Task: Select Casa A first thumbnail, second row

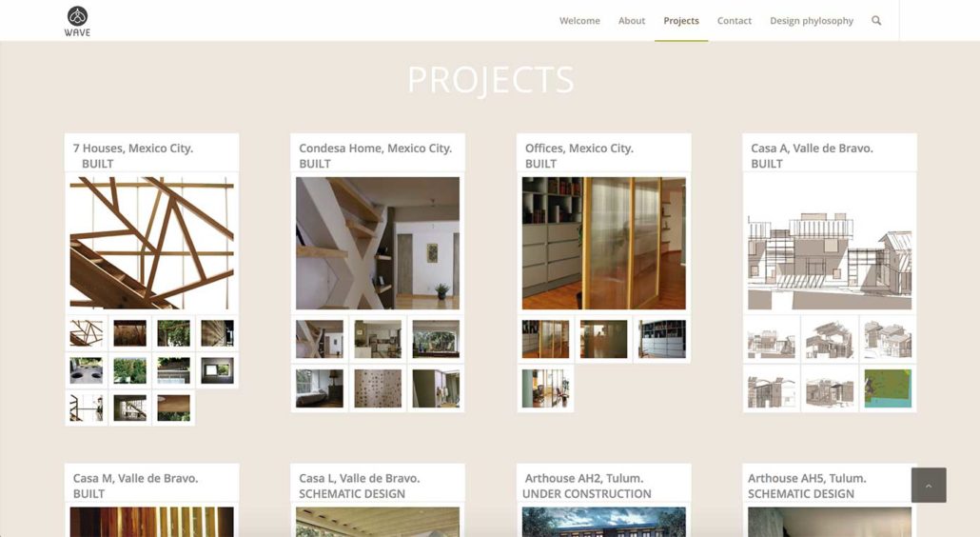Action: tap(772, 388)
